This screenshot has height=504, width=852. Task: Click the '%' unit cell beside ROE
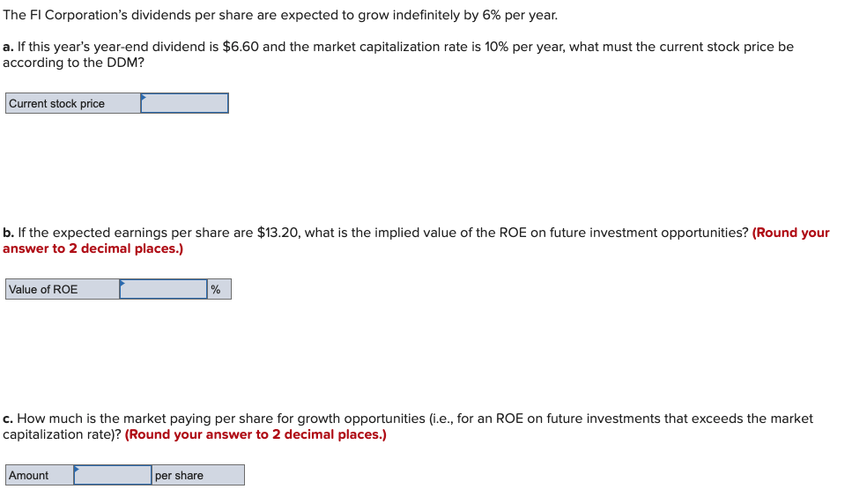coord(219,290)
